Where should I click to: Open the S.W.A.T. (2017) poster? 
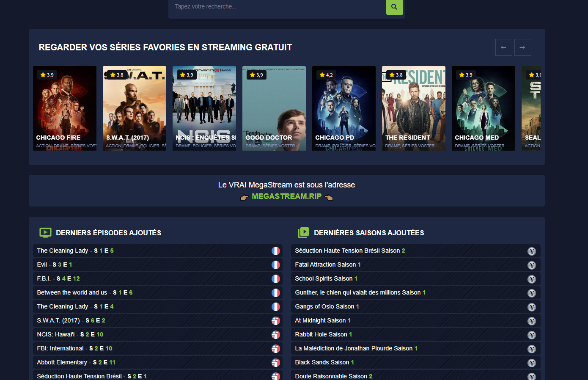coord(135,108)
